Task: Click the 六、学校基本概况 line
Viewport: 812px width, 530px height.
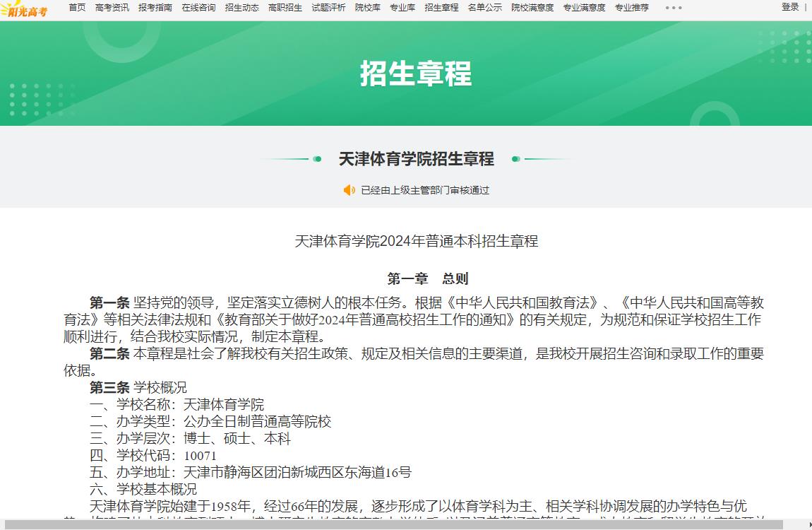Action: tap(143, 490)
